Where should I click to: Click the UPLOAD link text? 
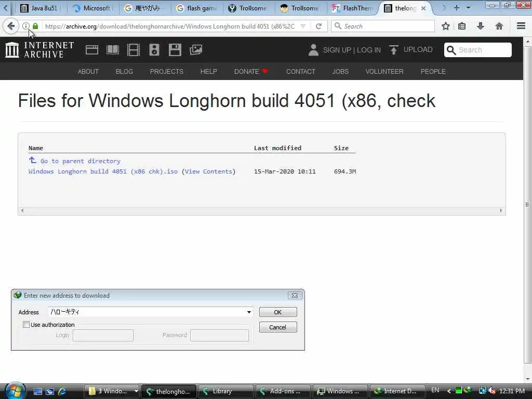[418, 49]
